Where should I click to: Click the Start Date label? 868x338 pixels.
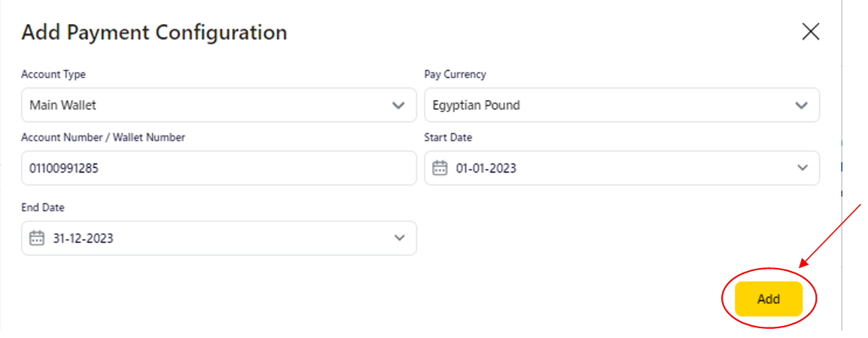click(x=449, y=137)
